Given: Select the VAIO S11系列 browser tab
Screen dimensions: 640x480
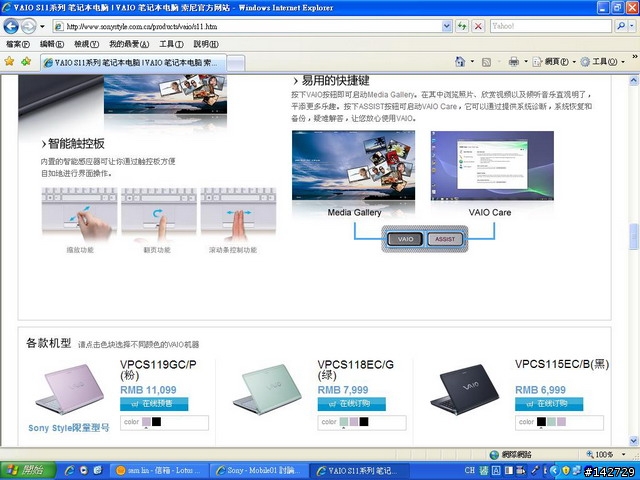Looking at the screenshot, I should 133,62.
